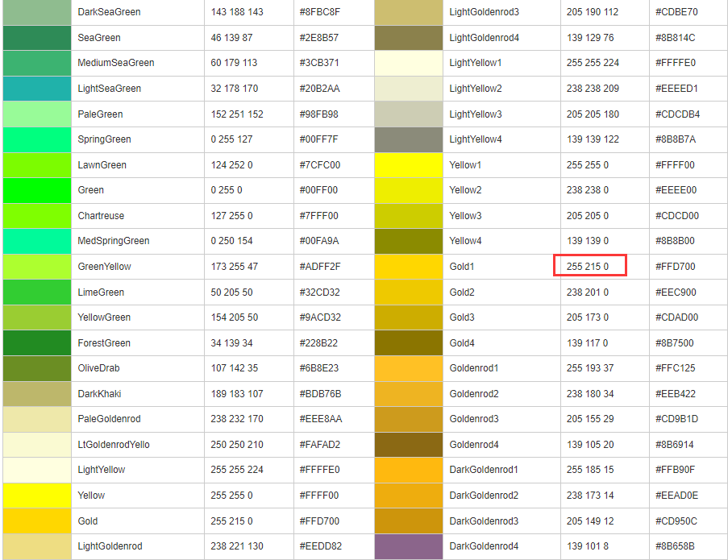Pick the DarkGoldenrod2 swatch
Image resolution: width=728 pixels, height=560 pixels.
pos(409,496)
